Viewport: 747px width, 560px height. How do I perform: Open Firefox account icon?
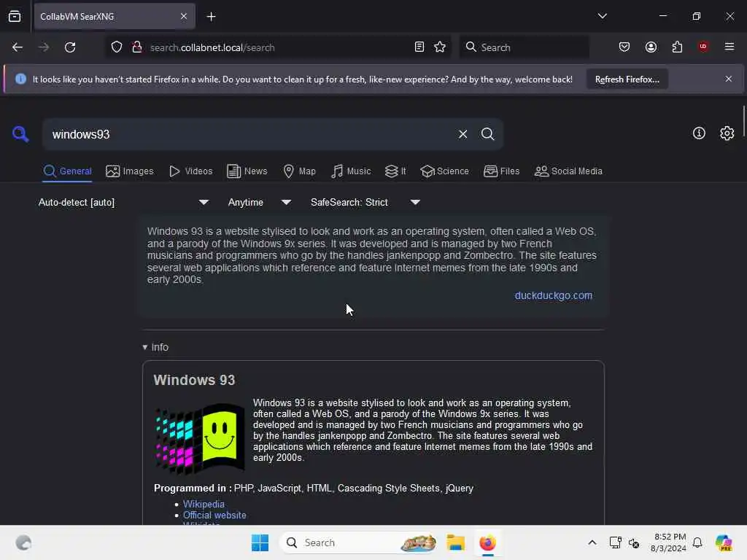(651, 47)
